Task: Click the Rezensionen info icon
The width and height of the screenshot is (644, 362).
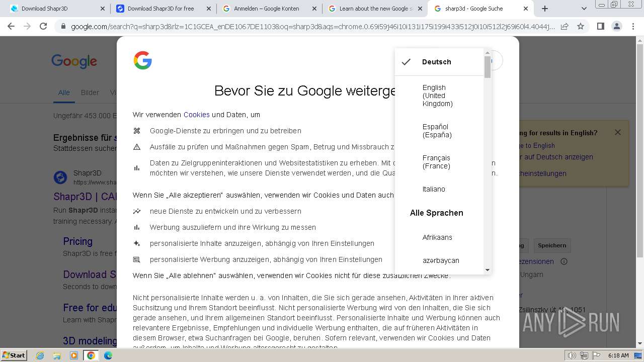Action: (564, 261)
